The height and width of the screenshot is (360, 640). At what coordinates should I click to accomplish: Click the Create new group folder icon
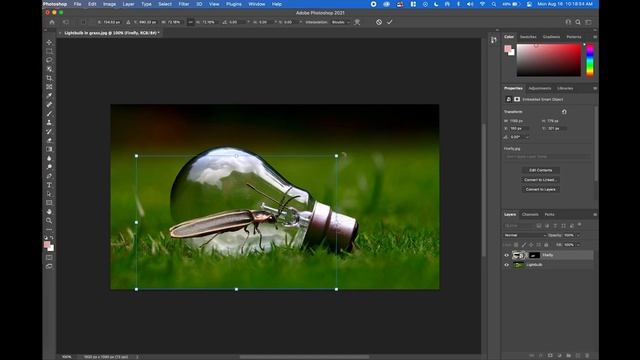[x=569, y=356]
